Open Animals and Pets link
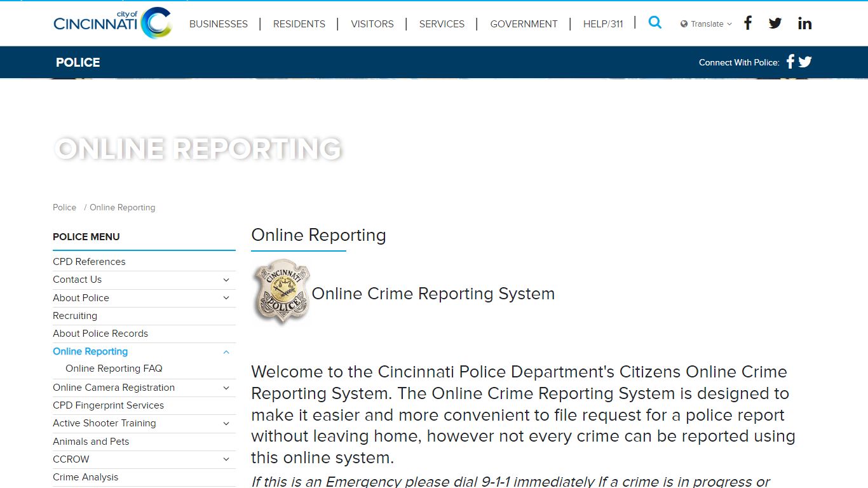868x488 pixels. [91, 442]
